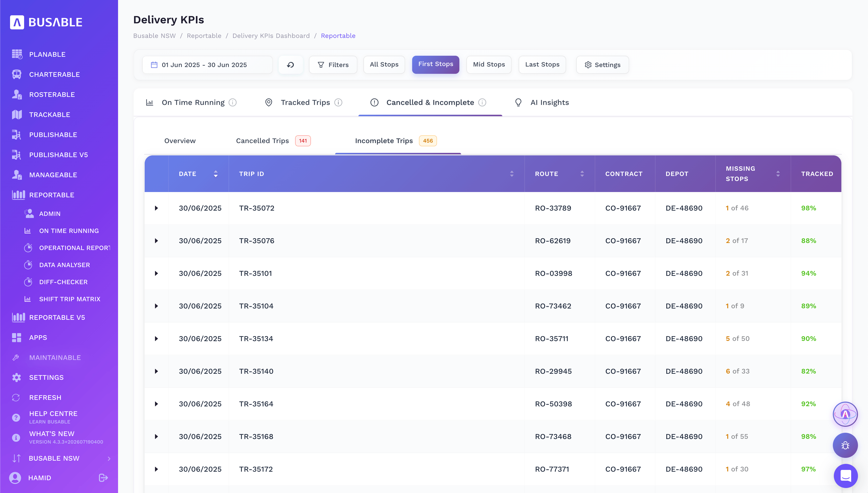Click the reset date refresh button
The image size is (868, 493).
click(x=290, y=65)
